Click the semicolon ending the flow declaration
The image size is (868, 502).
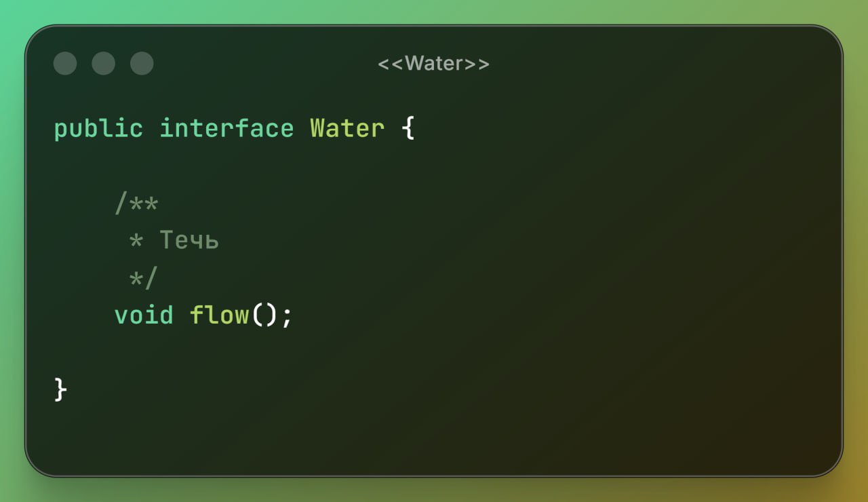[287, 316]
